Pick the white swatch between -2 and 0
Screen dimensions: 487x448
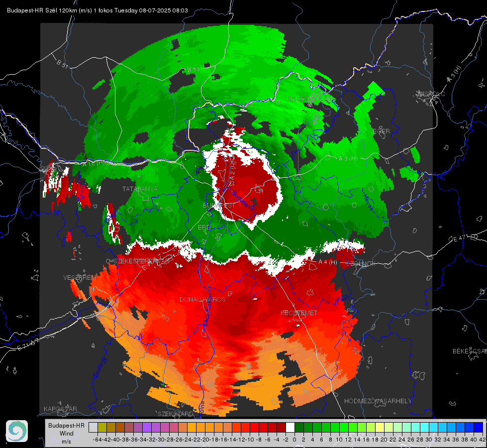(x=290, y=427)
